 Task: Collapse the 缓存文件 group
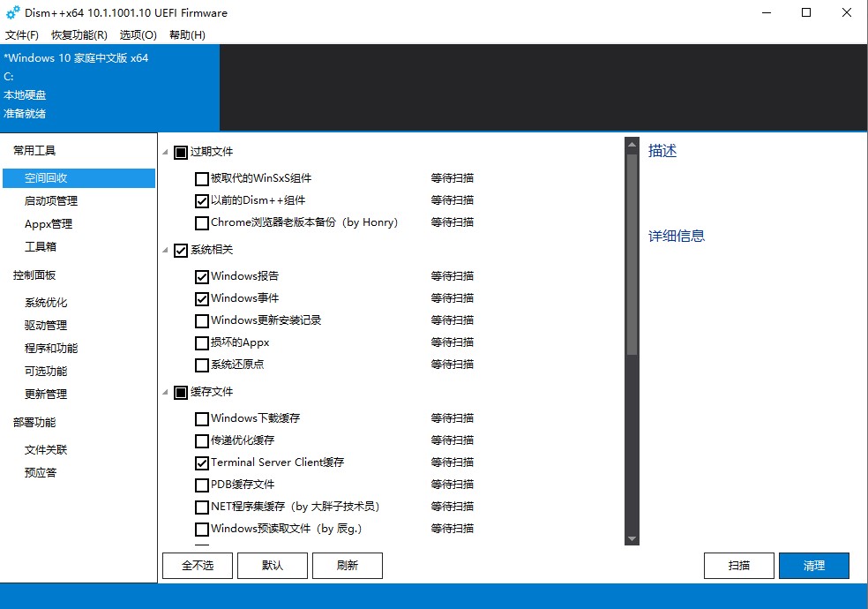click(164, 391)
